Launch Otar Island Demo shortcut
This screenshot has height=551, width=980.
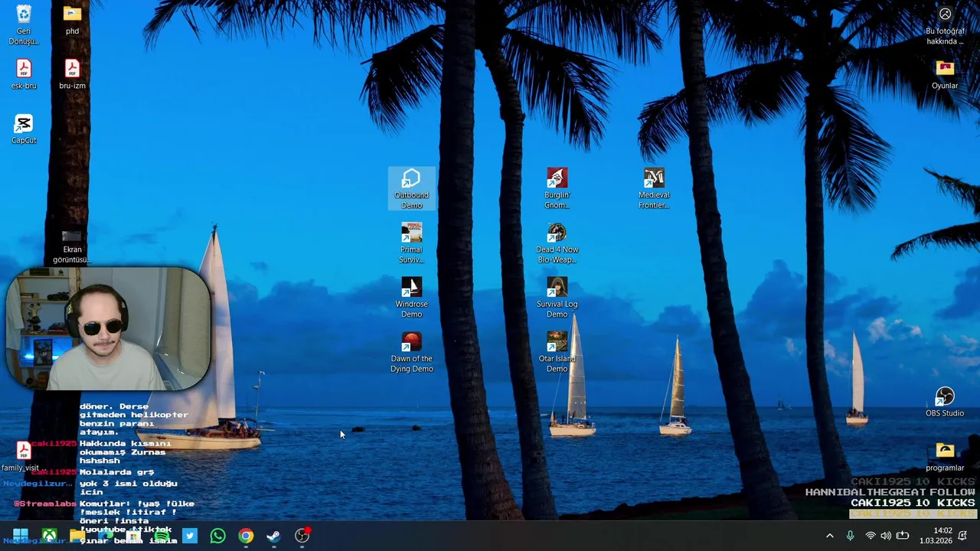[557, 352]
